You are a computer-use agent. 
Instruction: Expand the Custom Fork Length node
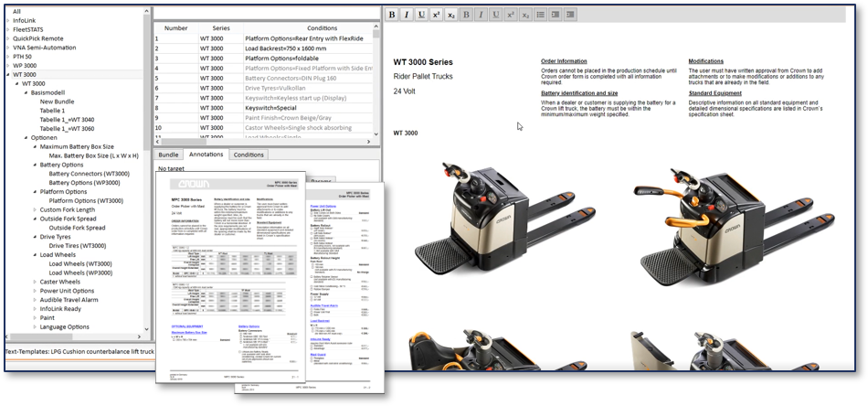click(x=35, y=210)
